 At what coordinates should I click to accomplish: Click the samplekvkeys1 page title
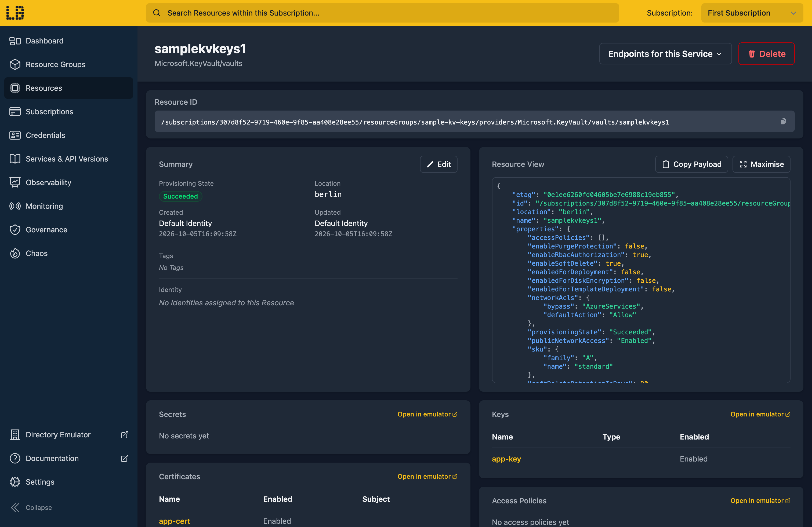(200, 49)
